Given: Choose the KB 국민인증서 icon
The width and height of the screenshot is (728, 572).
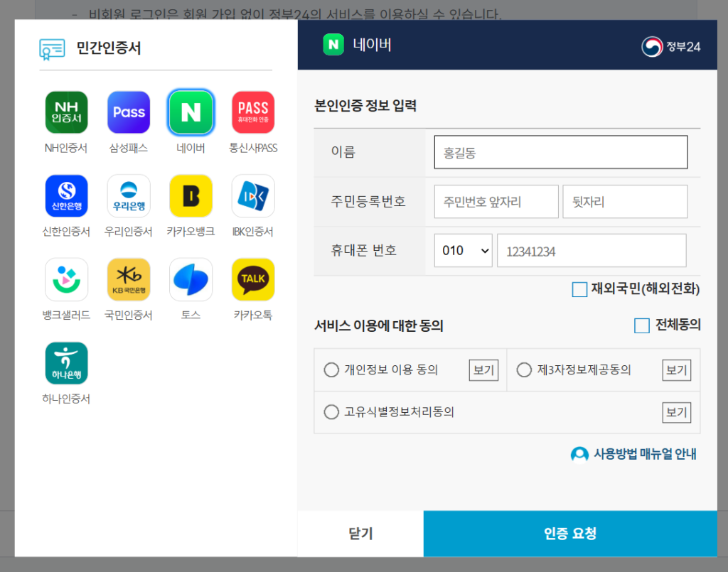Looking at the screenshot, I should (x=129, y=279).
